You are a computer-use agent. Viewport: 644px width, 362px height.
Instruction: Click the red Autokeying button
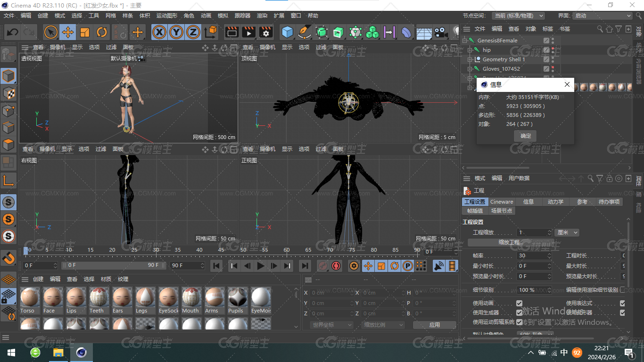336,266
